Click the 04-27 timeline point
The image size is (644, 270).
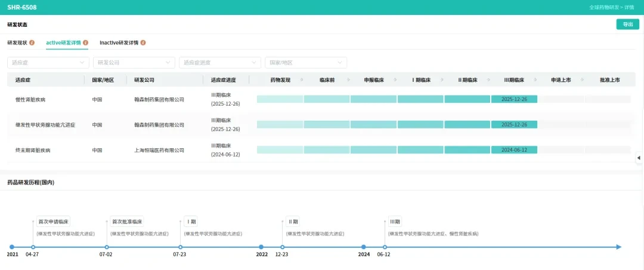coord(33,247)
